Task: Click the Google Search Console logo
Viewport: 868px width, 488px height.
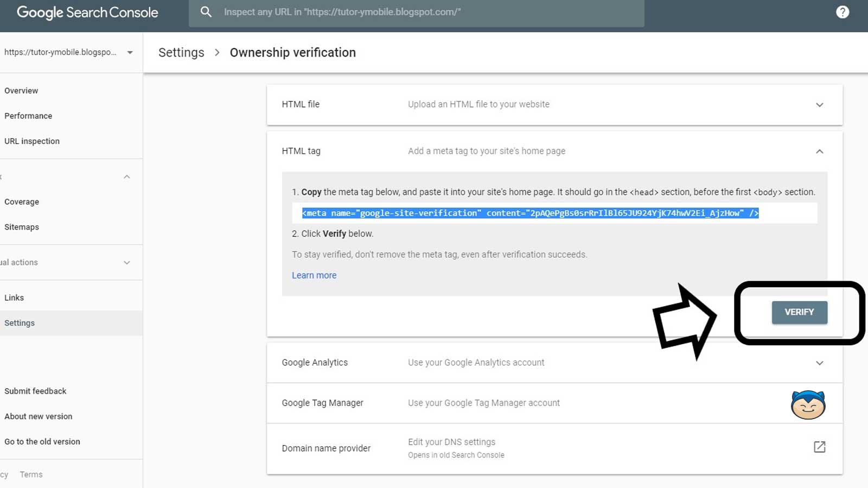Action: 87,12
